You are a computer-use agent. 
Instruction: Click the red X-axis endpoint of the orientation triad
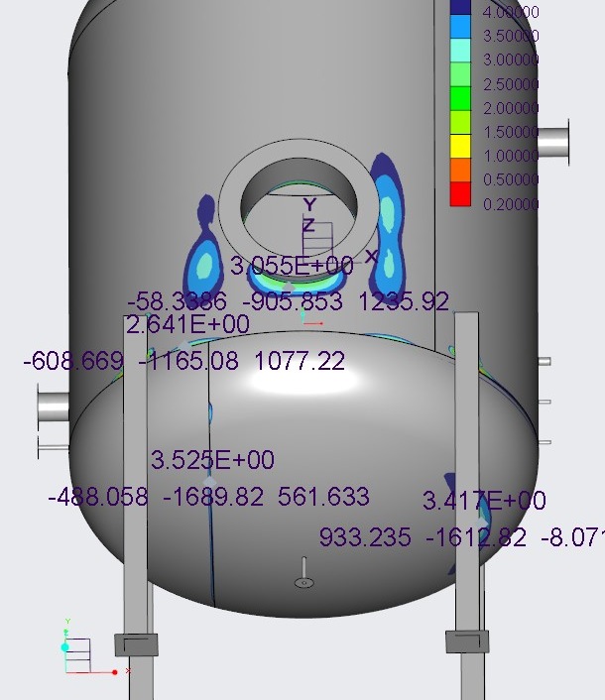click(x=115, y=672)
